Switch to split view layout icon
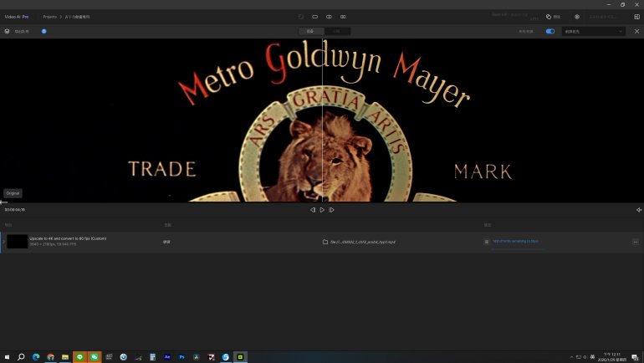The height and width of the screenshot is (363, 644). [329, 17]
